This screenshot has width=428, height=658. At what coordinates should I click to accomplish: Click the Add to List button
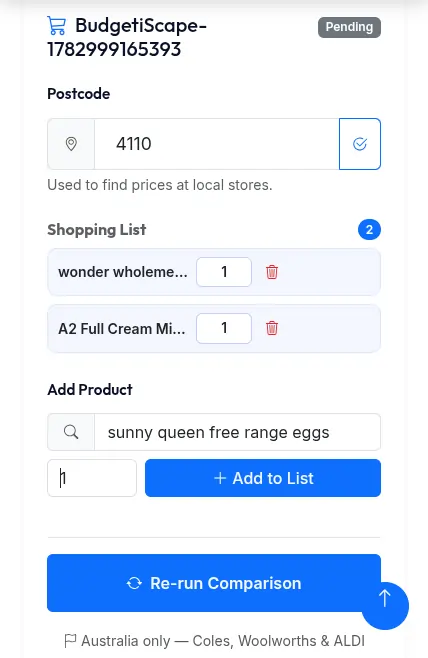click(x=263, y=478)
